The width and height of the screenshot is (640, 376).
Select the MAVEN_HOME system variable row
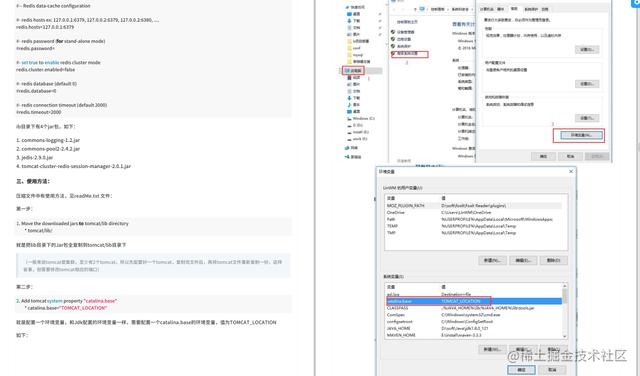pos(473,335)
